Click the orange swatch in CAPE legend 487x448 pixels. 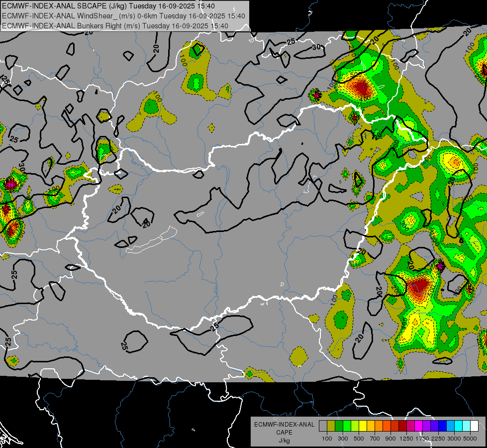click(x=379, y=426)
